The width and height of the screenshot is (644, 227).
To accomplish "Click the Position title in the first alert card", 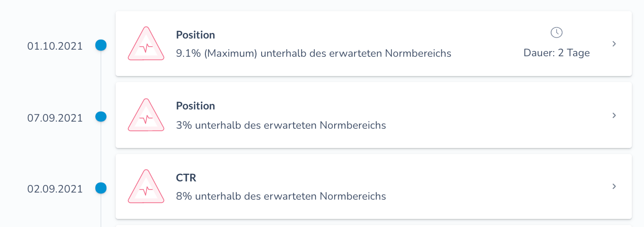I will [196, 35].
